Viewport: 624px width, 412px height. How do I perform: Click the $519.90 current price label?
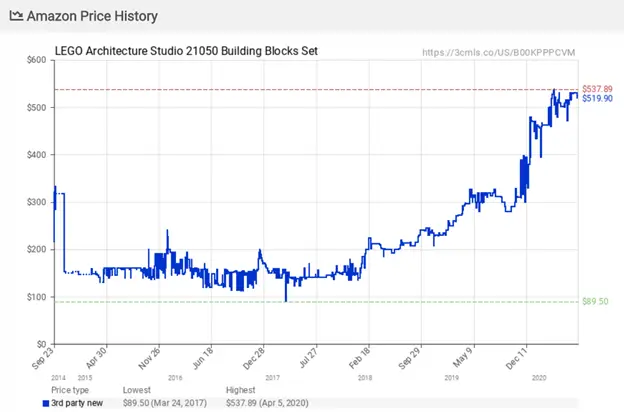[x=597, y=98]
